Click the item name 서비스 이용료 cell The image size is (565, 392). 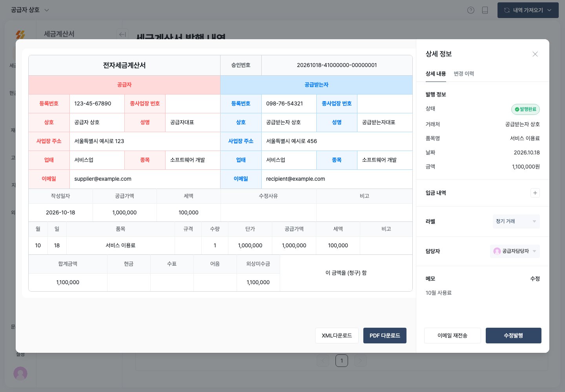point(120,245)
